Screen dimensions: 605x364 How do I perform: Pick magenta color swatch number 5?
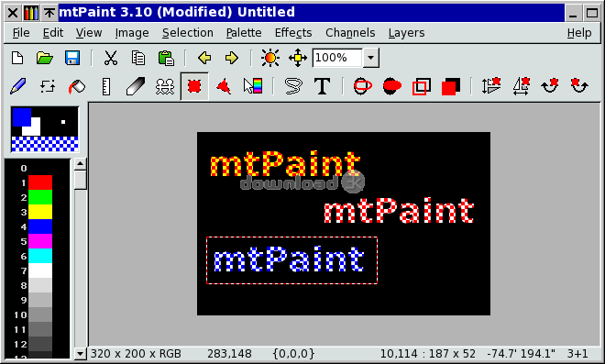click(40, 241)
